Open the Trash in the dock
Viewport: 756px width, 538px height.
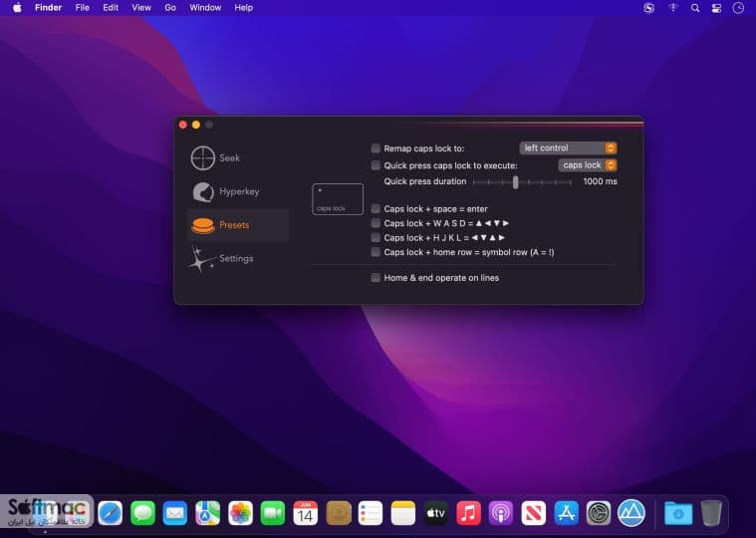pyautogui.click(x=711, y=512)
